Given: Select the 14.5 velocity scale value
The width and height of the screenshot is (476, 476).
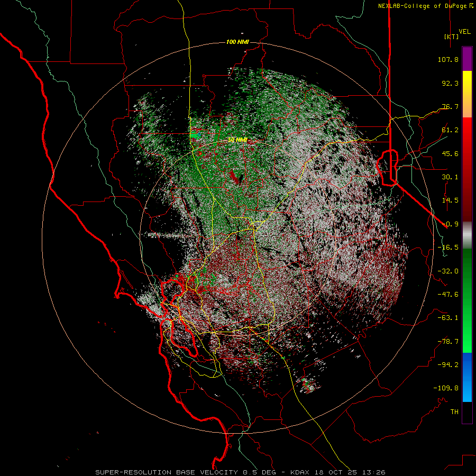Looking at the screenshot, I should coord(450,200).
